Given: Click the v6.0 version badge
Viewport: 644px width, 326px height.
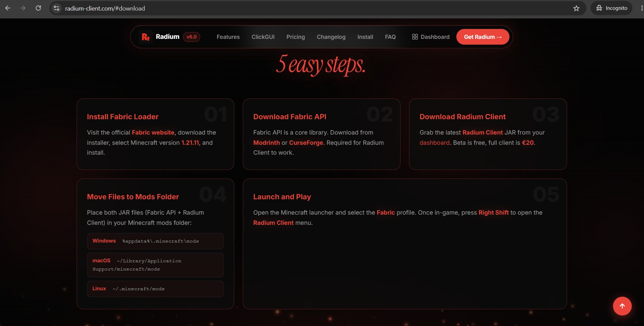Looking at the screenshot, I should pos(191,37).
